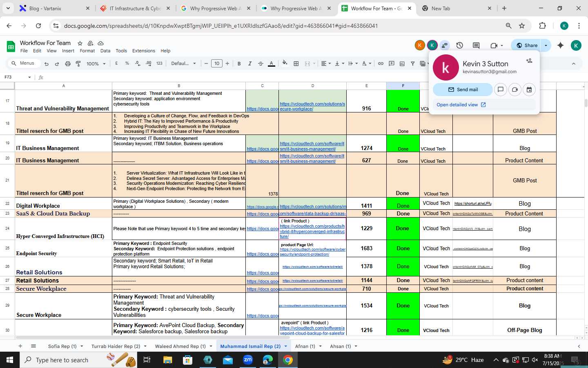Collapse the toolbar with the chevron up arrow
Image resolution: width=588 pixels, height=368 pixels.
pyautogui.click(x=573, y=64)
